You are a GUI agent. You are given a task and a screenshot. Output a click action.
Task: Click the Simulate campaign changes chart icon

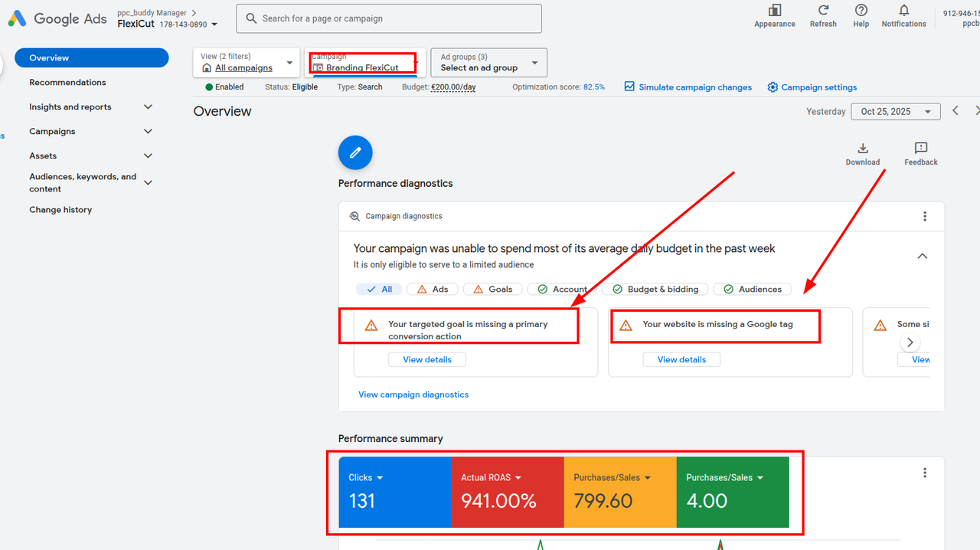629,87
